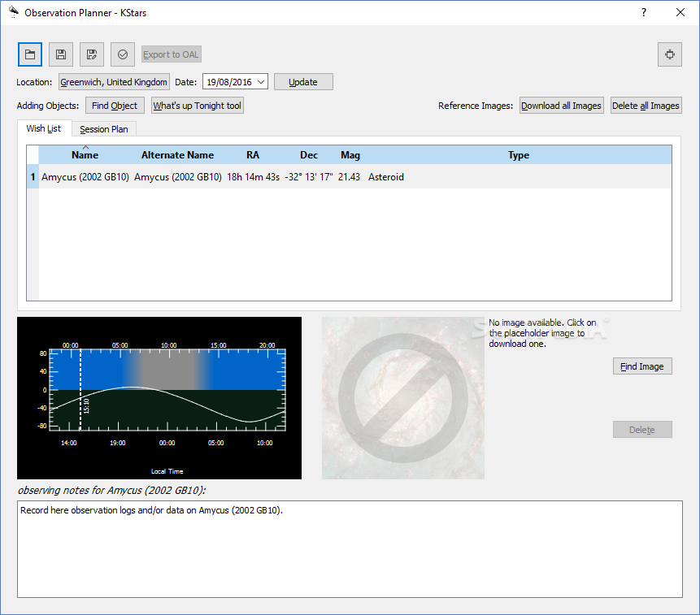Click Delete all Images button
Image resolution: width=700 pixels, height=615 pixels.
pyautogui.click(x=646, y=106)
